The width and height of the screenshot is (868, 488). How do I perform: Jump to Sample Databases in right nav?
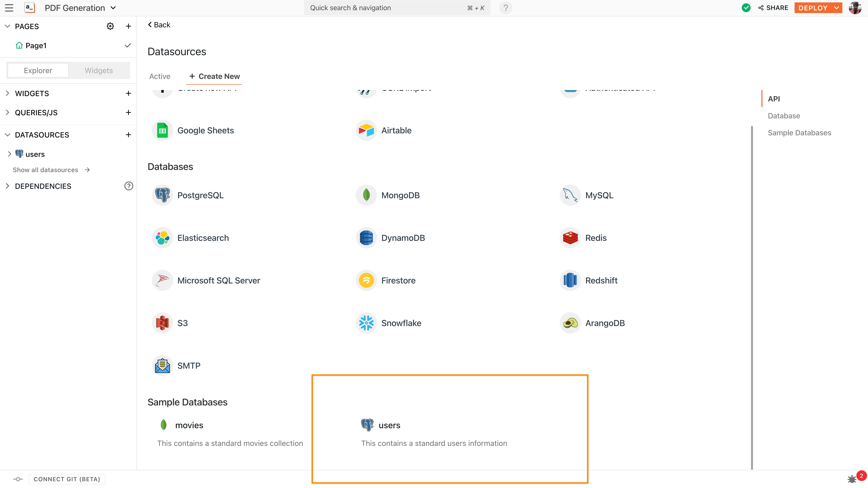[x=799, y=133]
